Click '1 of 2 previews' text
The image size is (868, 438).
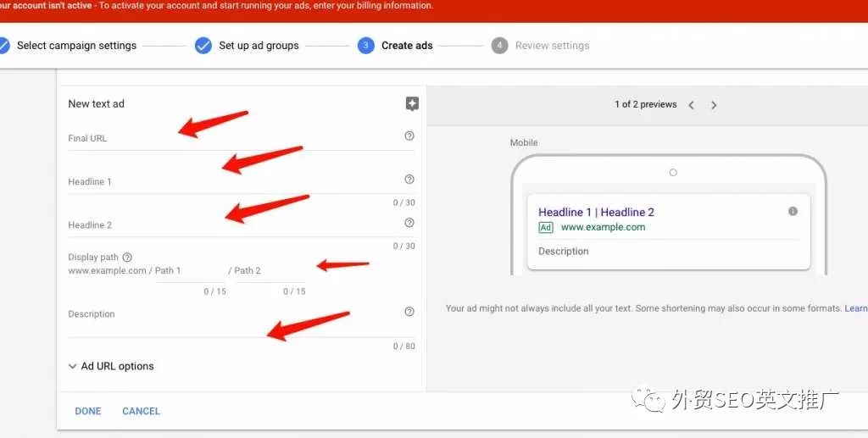[645, 104]
